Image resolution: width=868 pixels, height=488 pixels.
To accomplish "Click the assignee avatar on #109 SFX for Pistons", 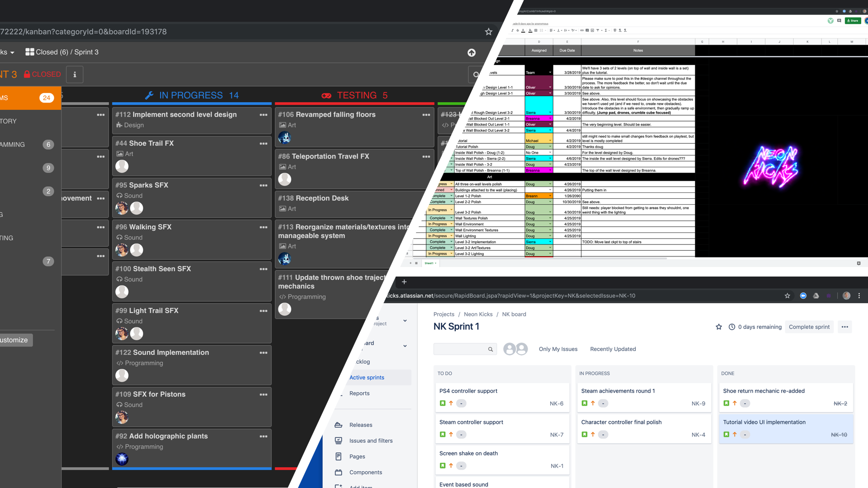I will point(122,417).
